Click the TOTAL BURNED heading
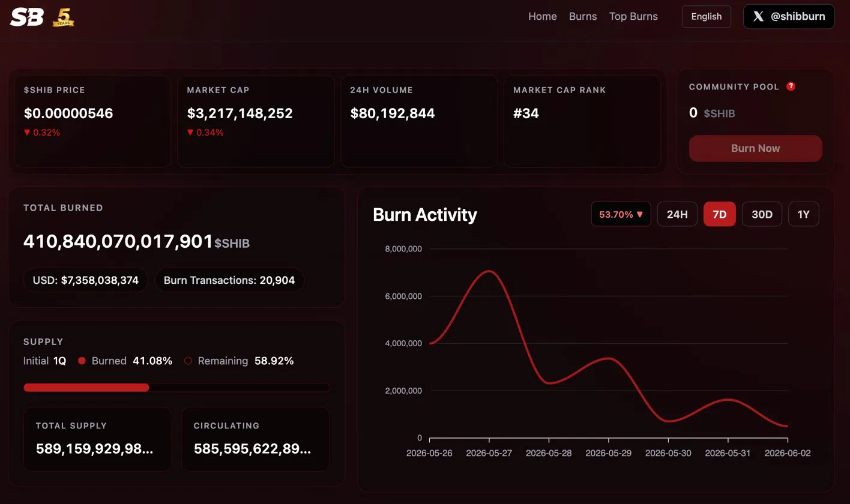This screenshot has width=850, height=504. 63,208
